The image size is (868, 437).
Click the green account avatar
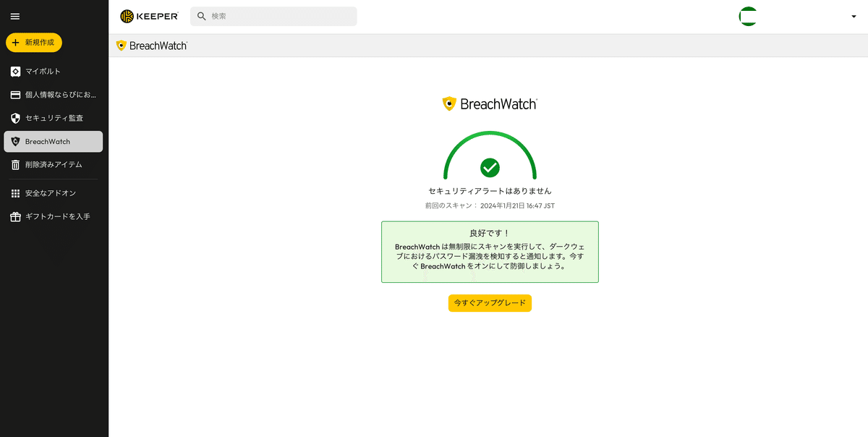(748, 16)
